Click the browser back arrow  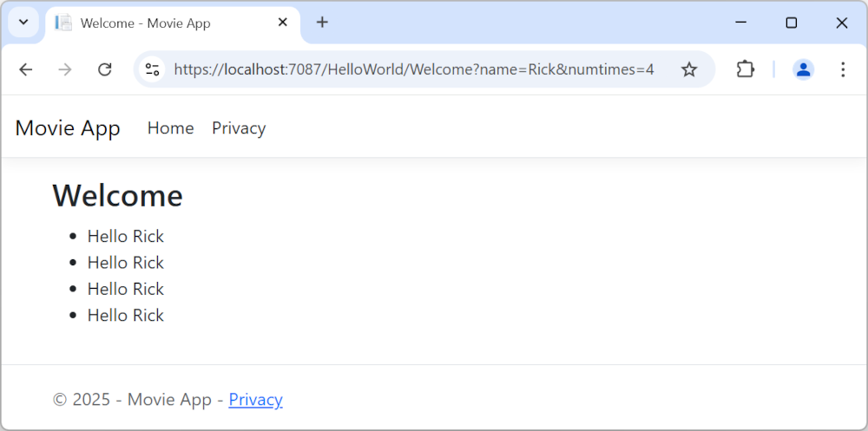point(25,69)
